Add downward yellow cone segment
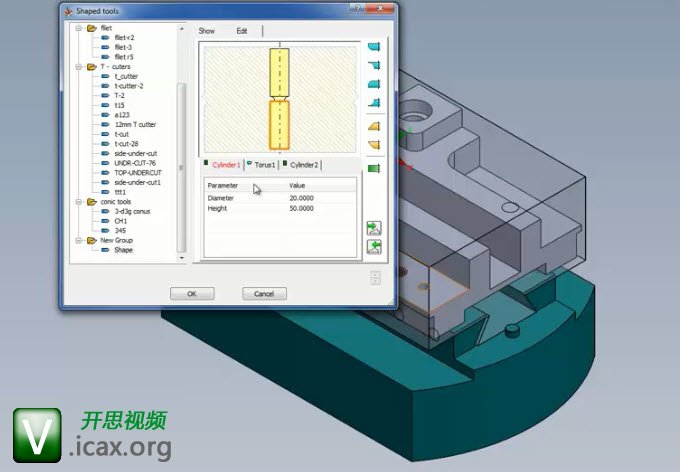680x472 pixels. (374, 144)
